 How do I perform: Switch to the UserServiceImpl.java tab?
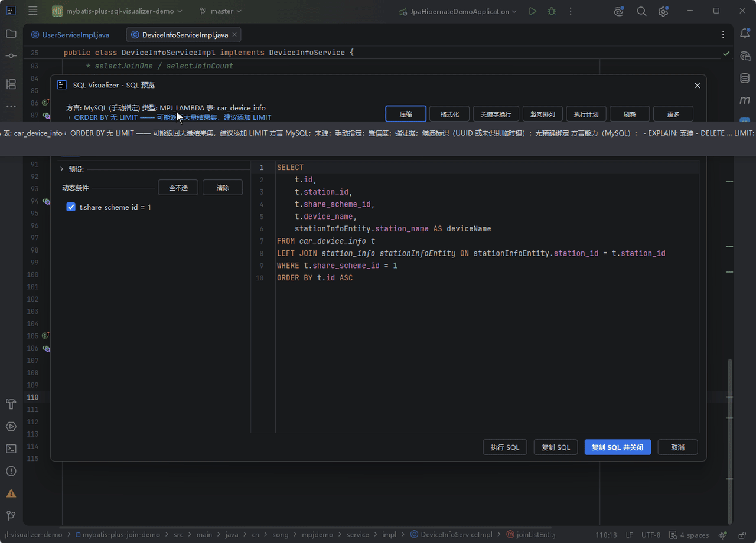pos(70,35)
